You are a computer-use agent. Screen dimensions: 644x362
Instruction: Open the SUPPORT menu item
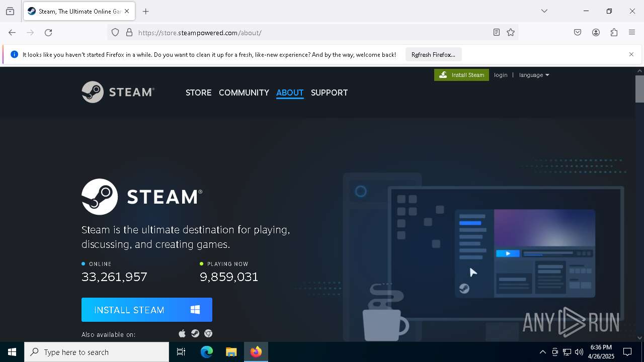329,93
